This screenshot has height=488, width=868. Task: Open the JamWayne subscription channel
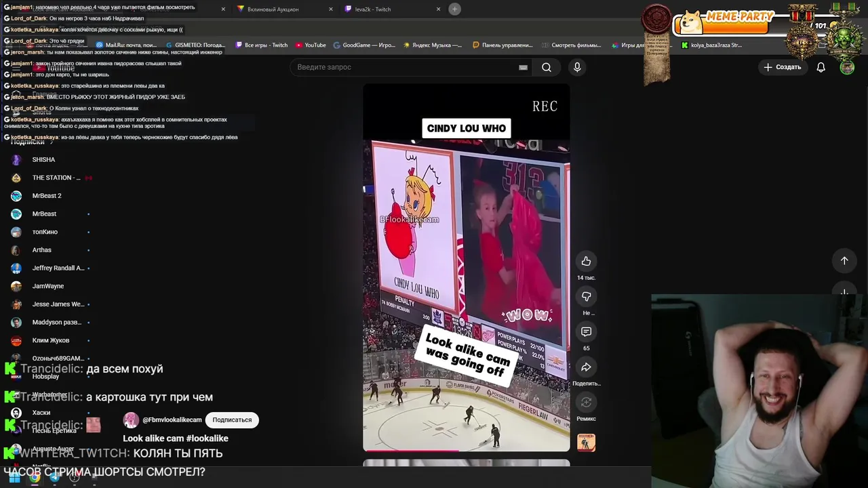tap(47, 286)
